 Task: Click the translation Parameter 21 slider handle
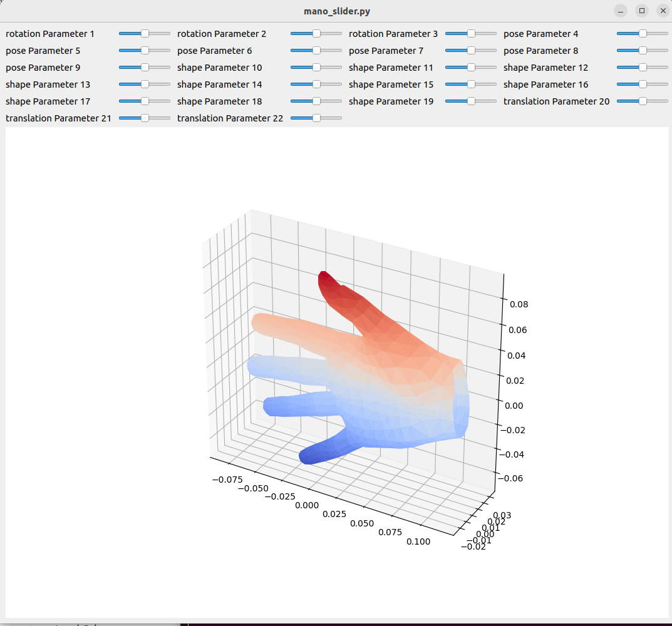click(145, 118)
